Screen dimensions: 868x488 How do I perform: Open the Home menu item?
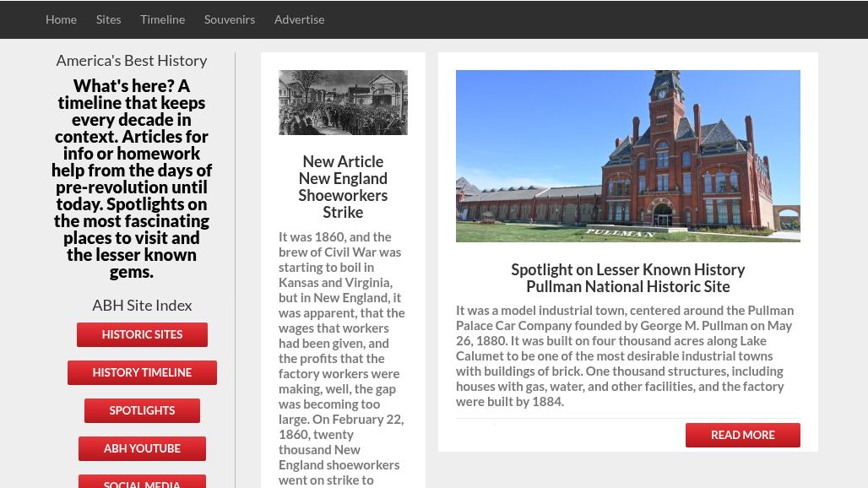tap(61, 19)
